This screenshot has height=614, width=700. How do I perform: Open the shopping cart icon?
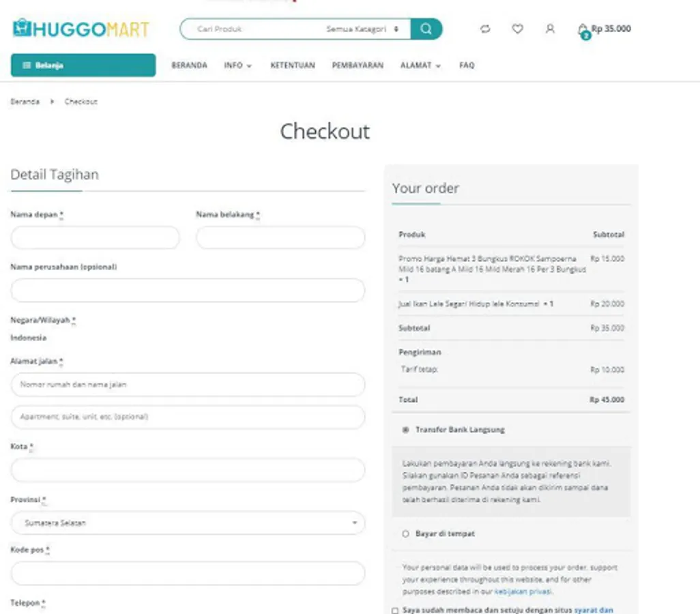pyautogui.click(x=583, y=30)
